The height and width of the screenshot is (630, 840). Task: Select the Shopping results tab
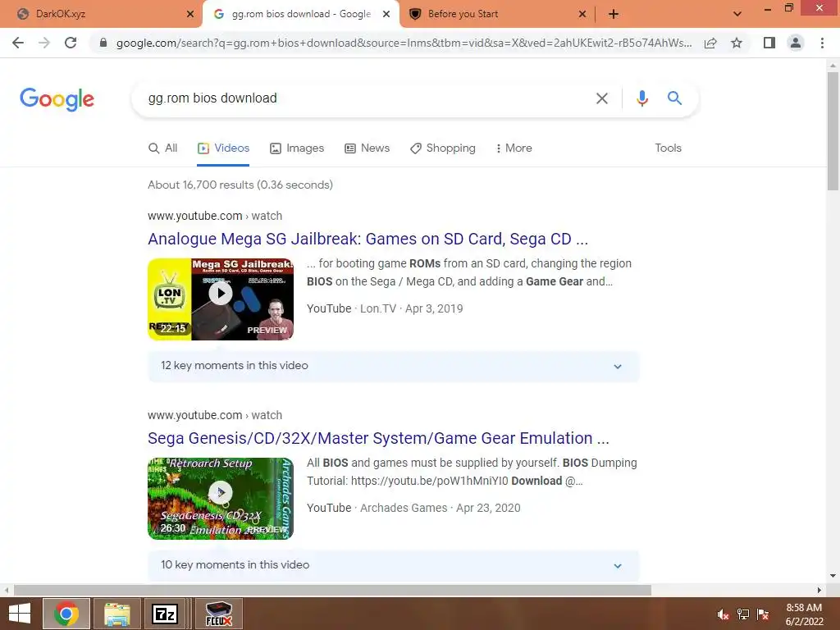coord(443,148)
